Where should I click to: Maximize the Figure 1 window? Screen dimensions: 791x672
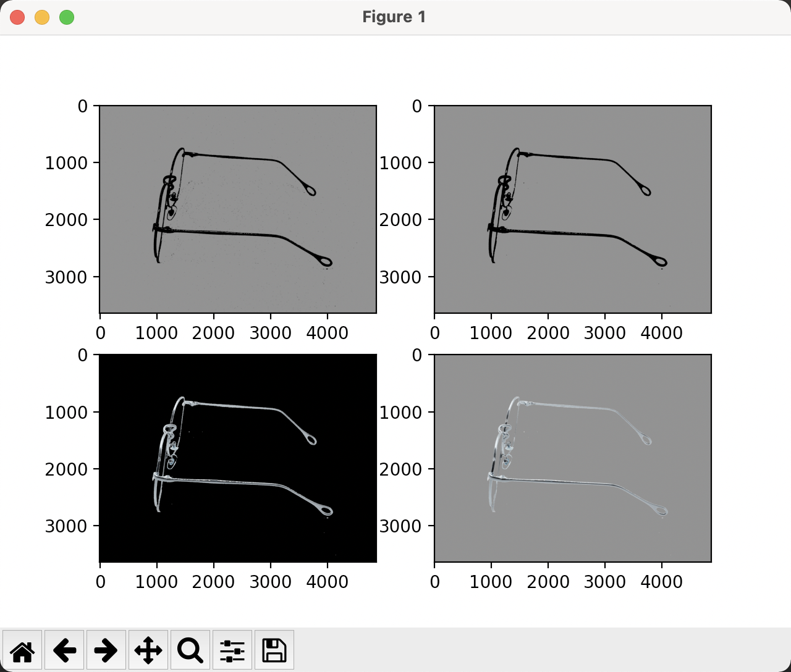(x=67, y=17)
